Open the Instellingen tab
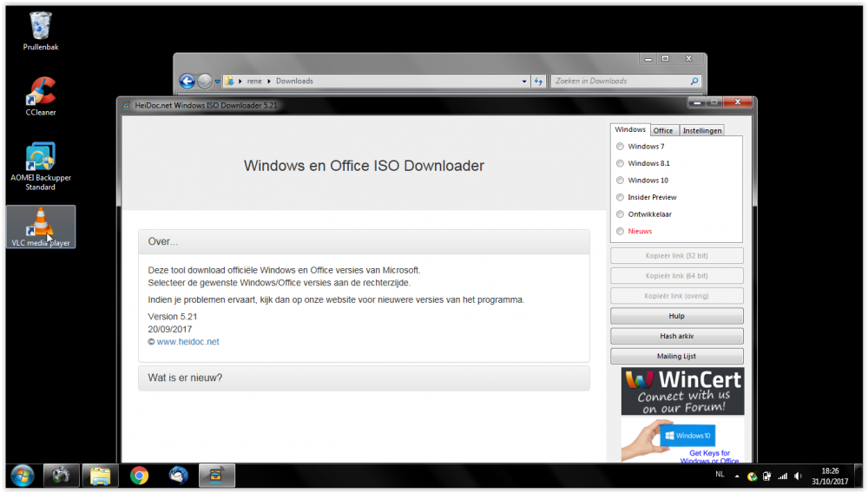The image size is (868, 493). pyautogui.click(x=702, y=130)
